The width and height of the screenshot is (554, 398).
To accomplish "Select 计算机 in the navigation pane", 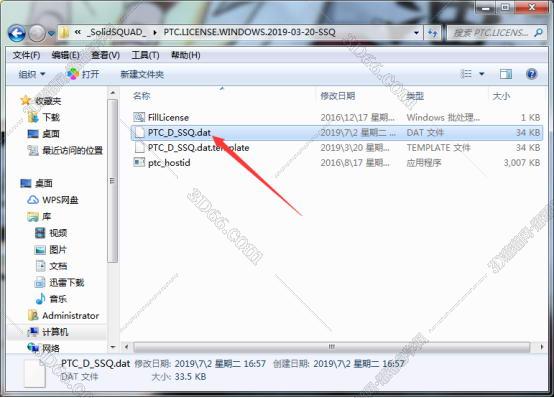I will point(55,332).
